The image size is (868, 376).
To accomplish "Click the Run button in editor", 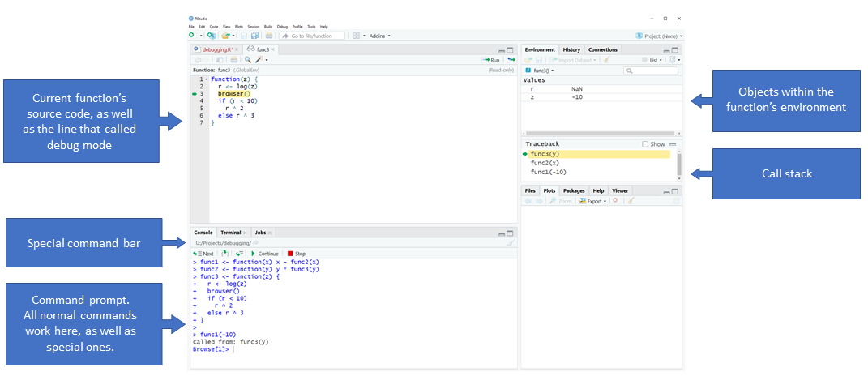I will pos(490,60).
